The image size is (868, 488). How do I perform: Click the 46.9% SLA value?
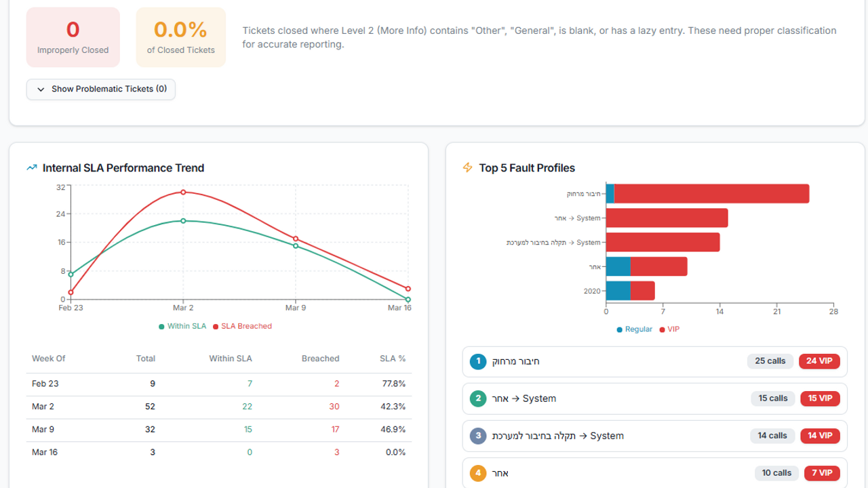pos(394,430)
